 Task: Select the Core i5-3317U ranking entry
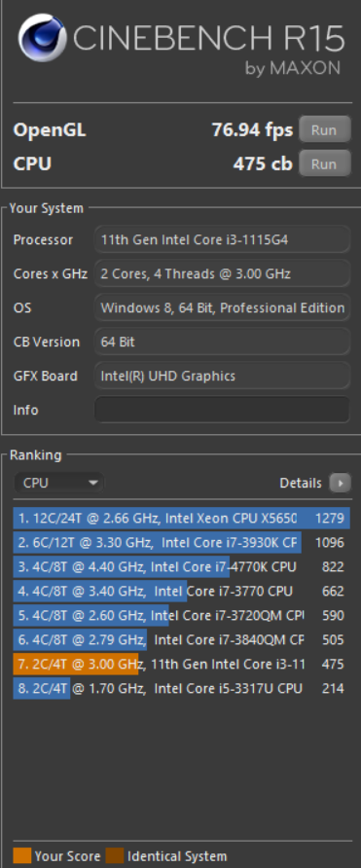tap(182, 688)
